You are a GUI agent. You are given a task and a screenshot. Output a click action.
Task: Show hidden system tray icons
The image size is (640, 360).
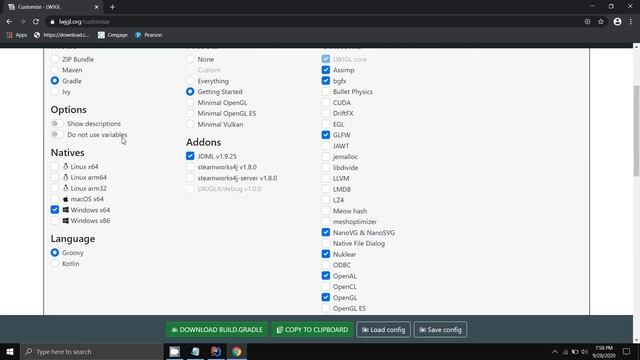[x=555, y=351]
